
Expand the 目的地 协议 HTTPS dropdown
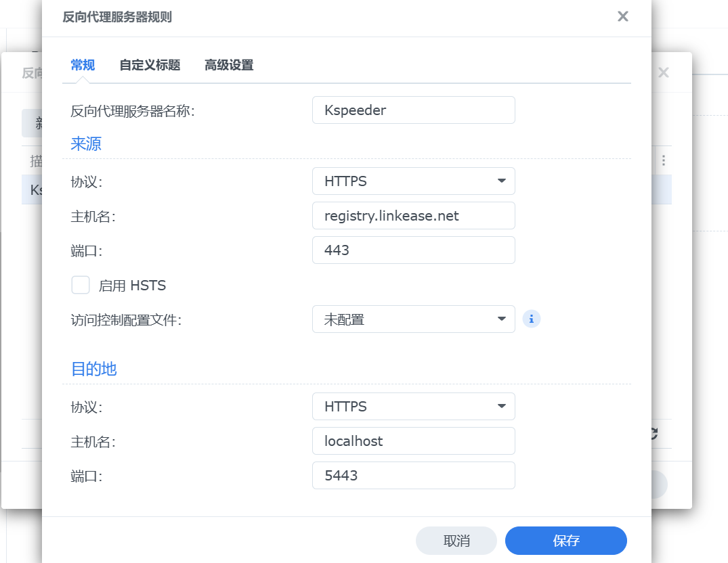pyautogui.click(x=413, y=407)
